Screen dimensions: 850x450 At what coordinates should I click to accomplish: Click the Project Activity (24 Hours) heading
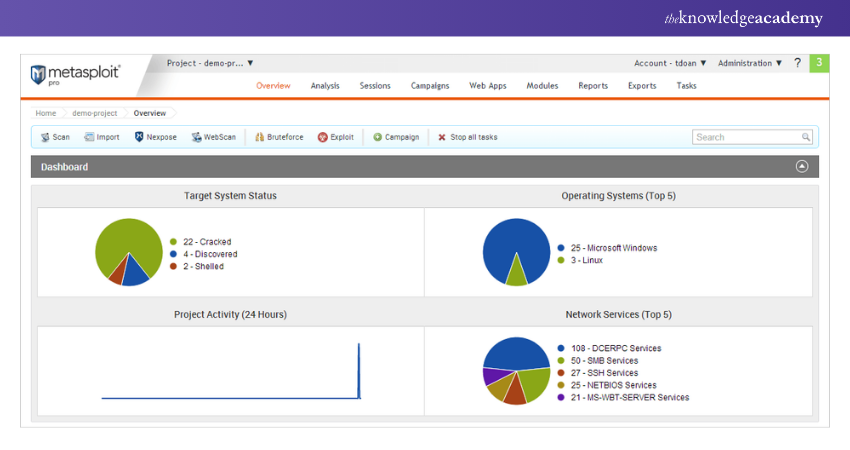click(x=230, y=314)
